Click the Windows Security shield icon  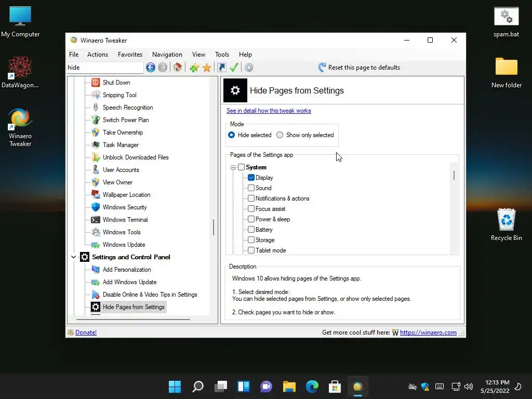coord(96,207)
